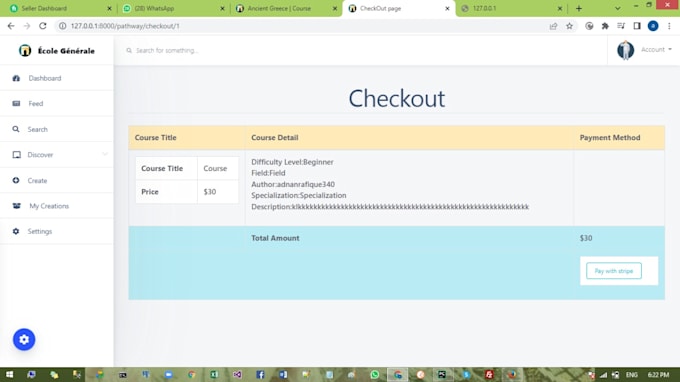Open My Creations in the sidebar
This screenshot has height=382, width=680.
point(57,206)
